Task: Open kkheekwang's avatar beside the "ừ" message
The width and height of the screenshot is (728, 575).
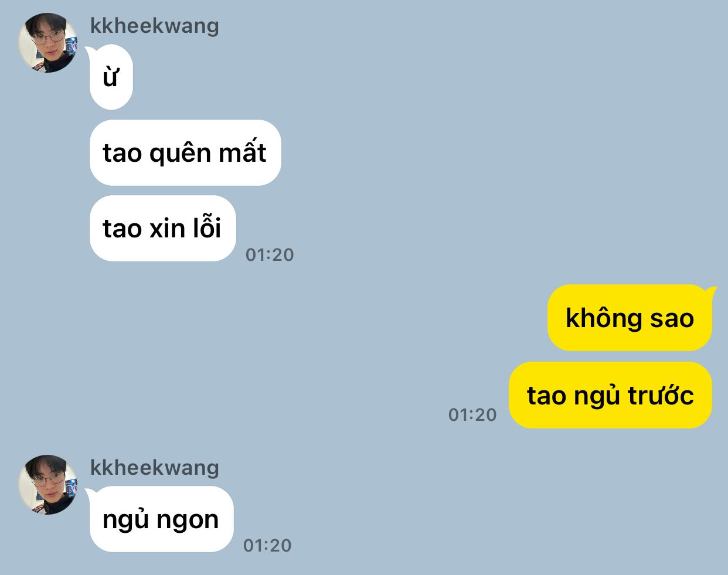Action: tap(48, 43)
